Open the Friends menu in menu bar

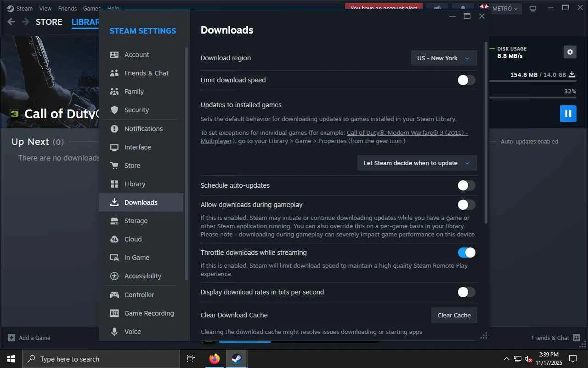coord(68,8)
